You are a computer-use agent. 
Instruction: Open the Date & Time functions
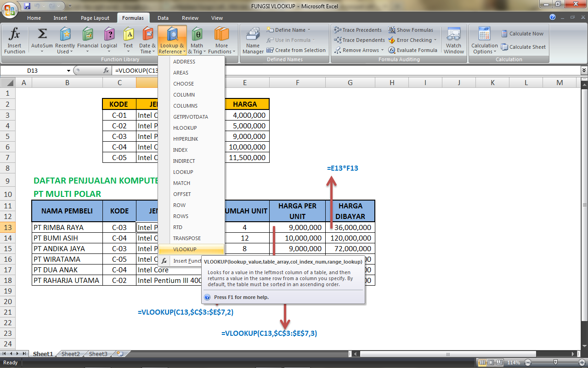click(147, 40)
